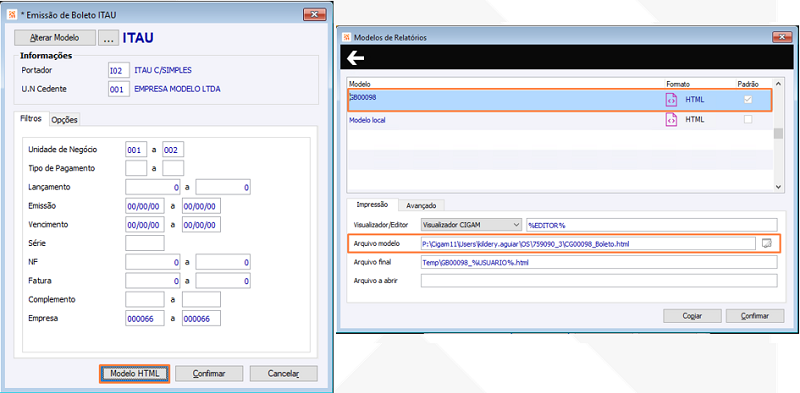Click the Modelo HTML button
The image size is (800, 393).
[x=134, y=374]
